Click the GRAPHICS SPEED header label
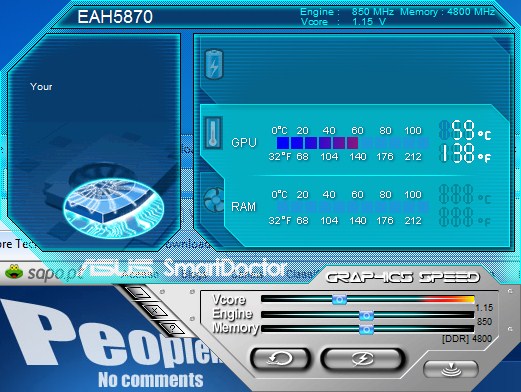Viewport: 521px width, 392px height. click(402, 277)
